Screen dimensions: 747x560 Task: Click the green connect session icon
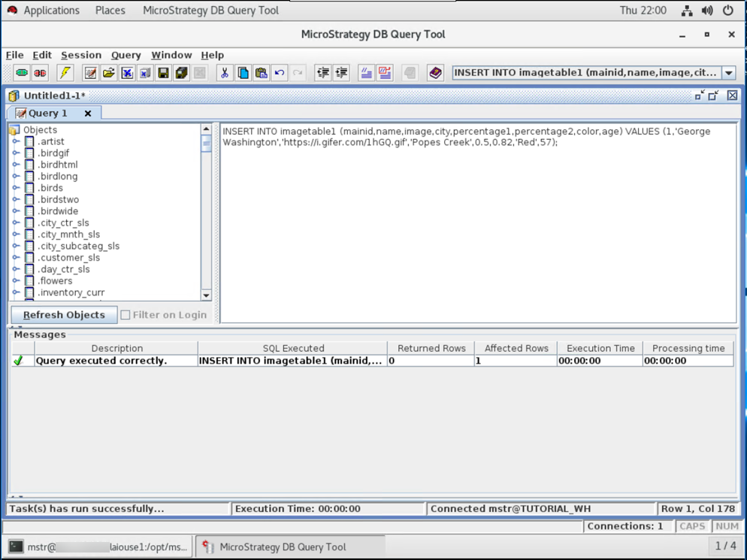22,73
